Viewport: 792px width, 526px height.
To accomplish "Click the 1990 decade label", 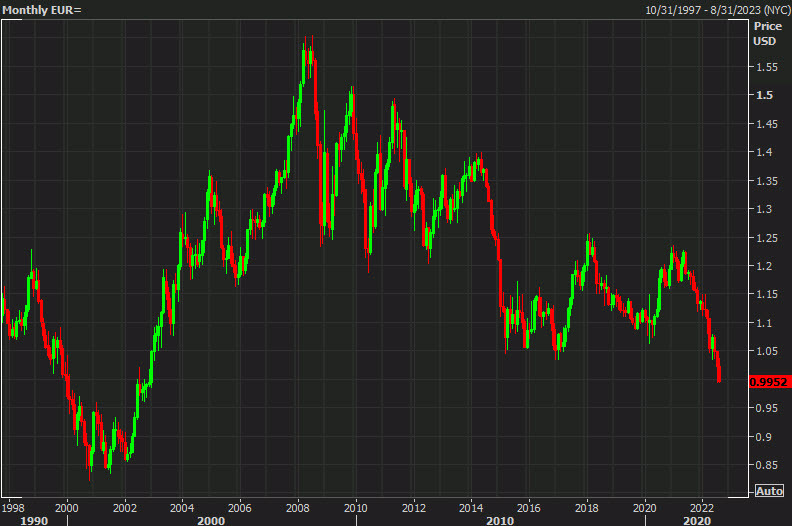I will coord(34,520).
